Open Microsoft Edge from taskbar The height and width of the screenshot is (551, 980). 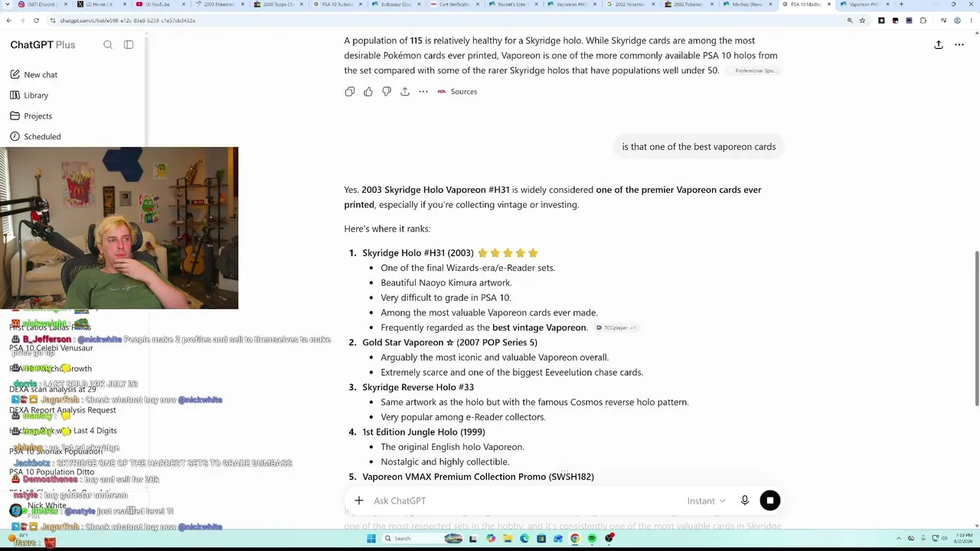tap(524, 539)
